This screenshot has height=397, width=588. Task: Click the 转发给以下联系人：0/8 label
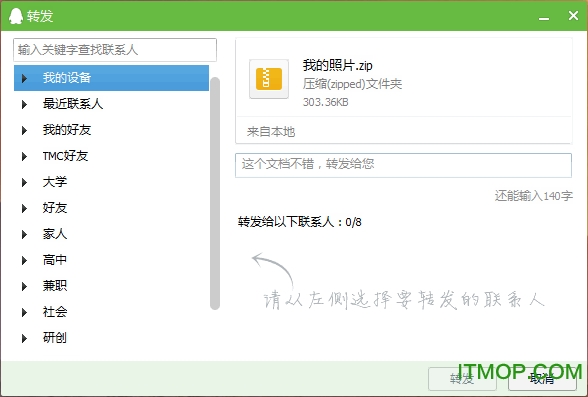click(300, 222)
